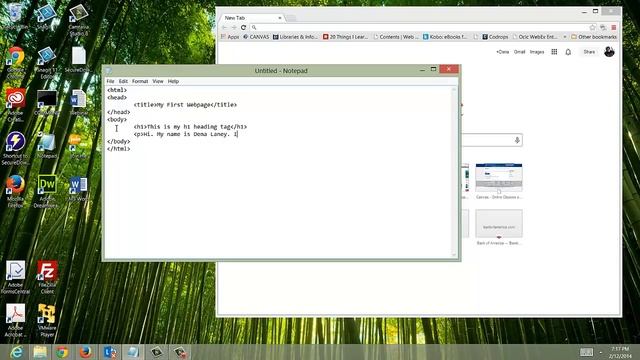Open the Apps bookmark shortcut
The height and width of the screenshot is (360, 640).
click(x=230, y=37)
